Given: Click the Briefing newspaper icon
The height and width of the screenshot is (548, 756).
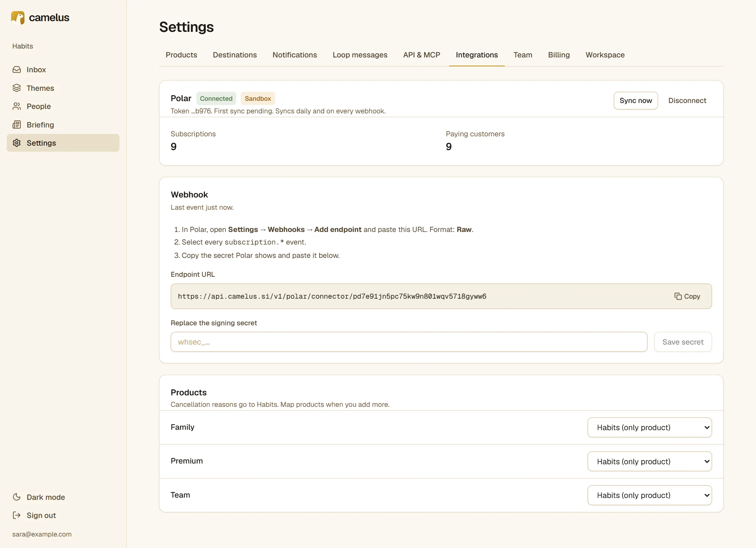Looking at the screenshot, I should [17, 124].
